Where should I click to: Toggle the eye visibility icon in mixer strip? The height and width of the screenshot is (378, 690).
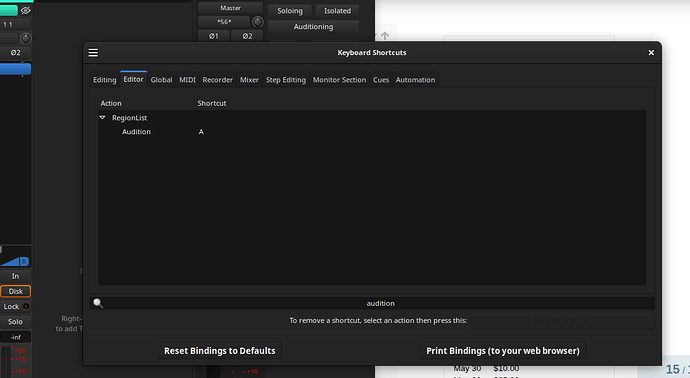[26, 10]
